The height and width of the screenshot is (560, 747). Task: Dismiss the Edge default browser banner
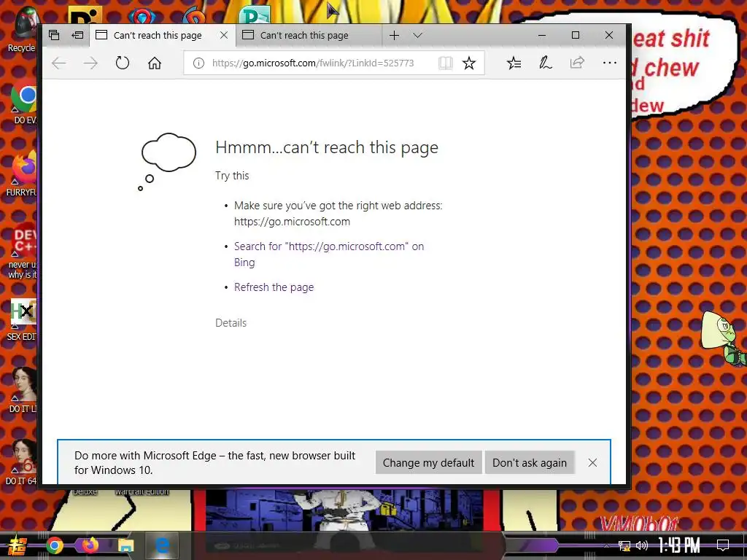(x=592, y=463)
